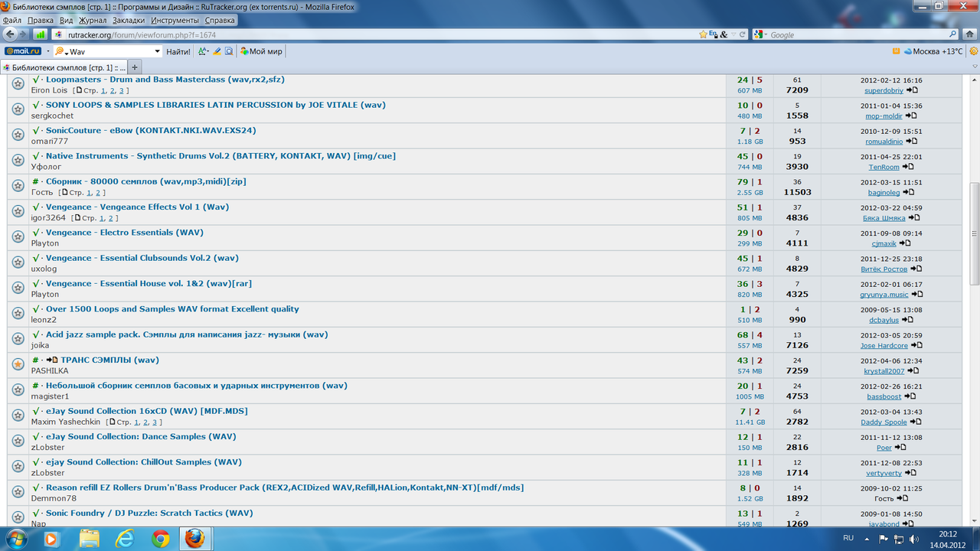The width and height of the screenshot is (980, 551).
Task: Click the highlighted star icon for ТРАНС СЭМПЛЫ
Action: tap(18, 364)
